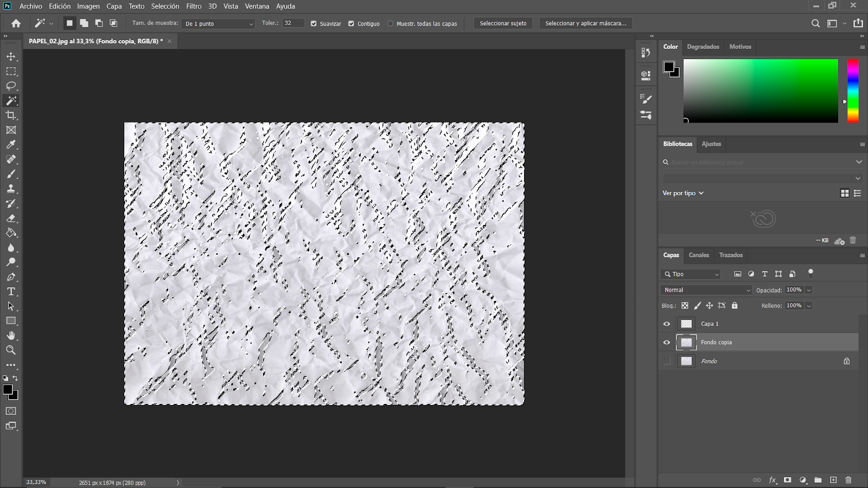Select the Path Selection tool
This screenshot has height=488, width=868.
11,306
